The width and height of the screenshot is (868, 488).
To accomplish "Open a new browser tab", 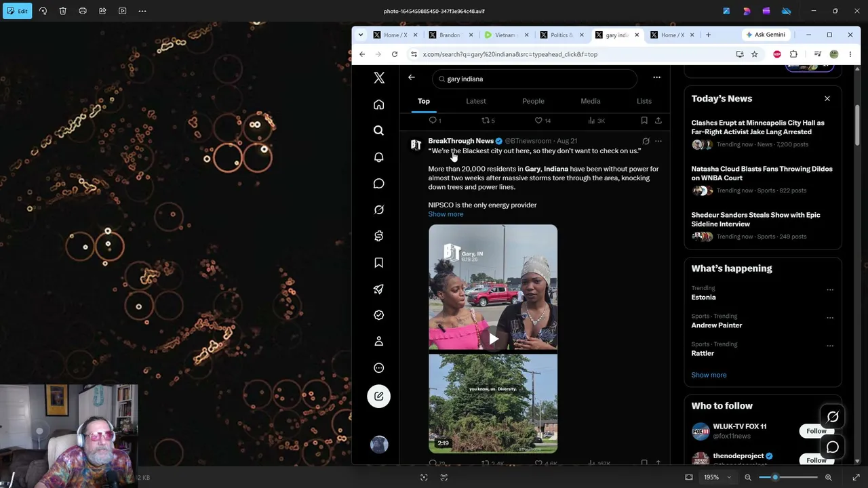I will click(x=708, y=35).
